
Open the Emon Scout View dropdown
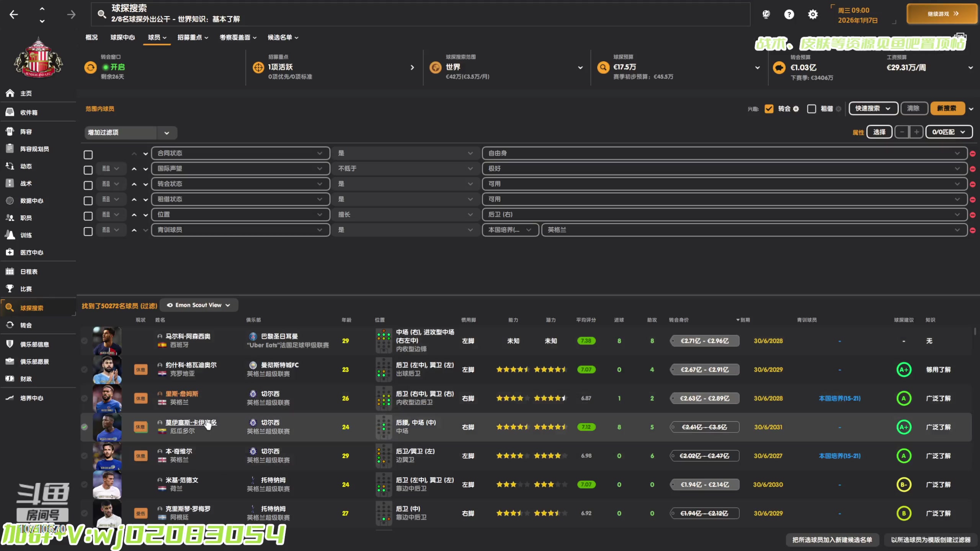pyautogui.click(x=199, y=305)
